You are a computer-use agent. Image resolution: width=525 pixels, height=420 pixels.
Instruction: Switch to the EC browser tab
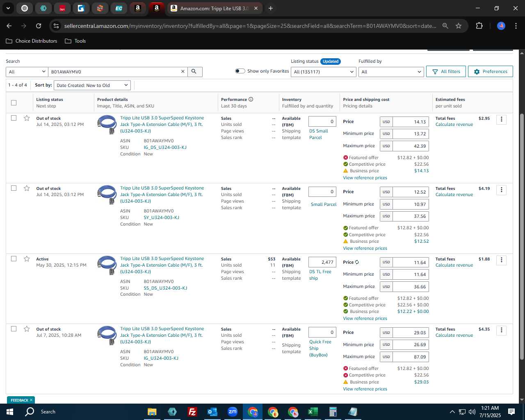[119, 8]
